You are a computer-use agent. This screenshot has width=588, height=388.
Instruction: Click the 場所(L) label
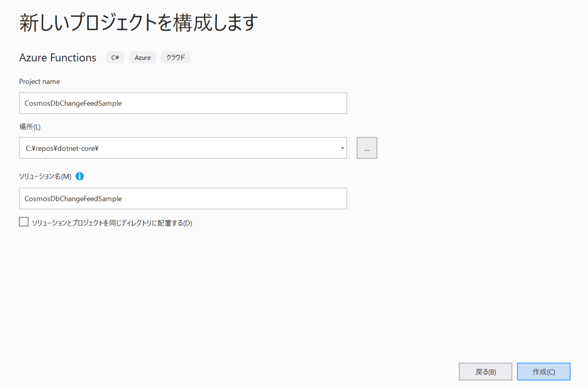tap(30, 127)
